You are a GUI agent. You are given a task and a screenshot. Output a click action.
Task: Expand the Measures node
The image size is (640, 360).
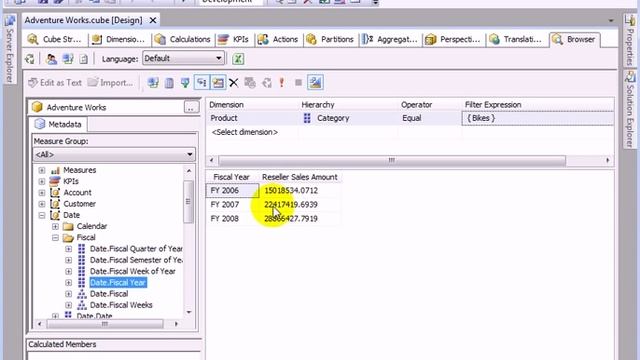42,170
